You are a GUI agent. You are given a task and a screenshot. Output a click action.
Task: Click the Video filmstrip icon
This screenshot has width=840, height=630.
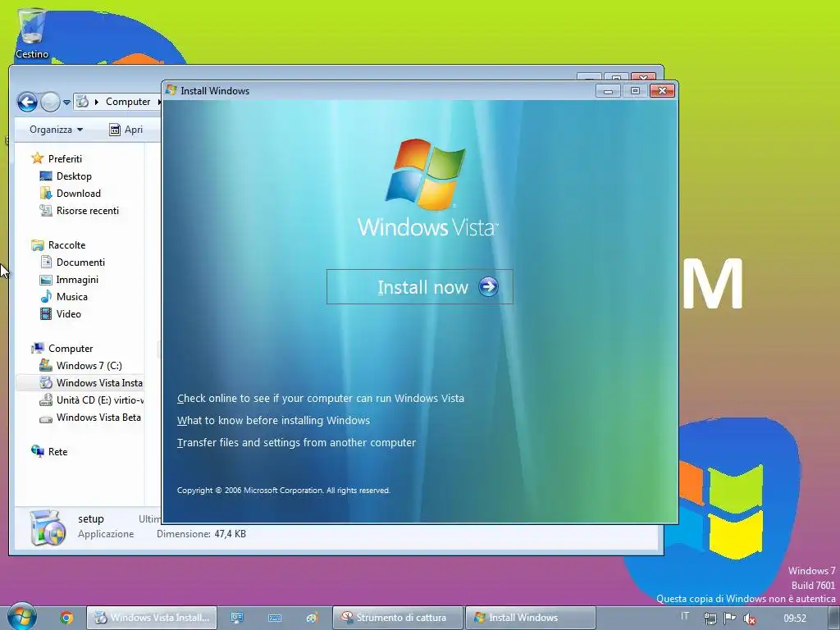point(46,314)
